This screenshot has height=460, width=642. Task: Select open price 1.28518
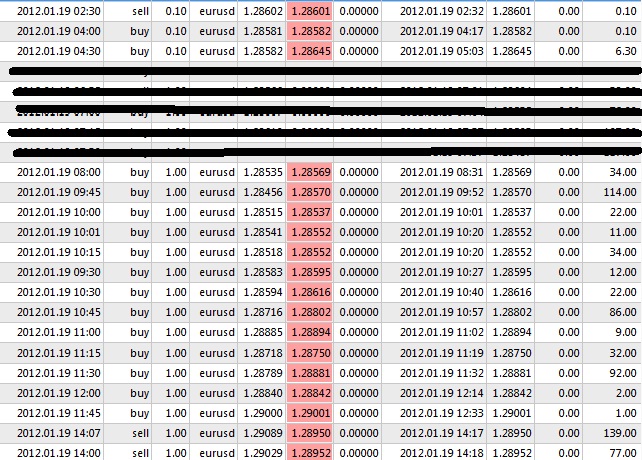[x=263, y=252]
